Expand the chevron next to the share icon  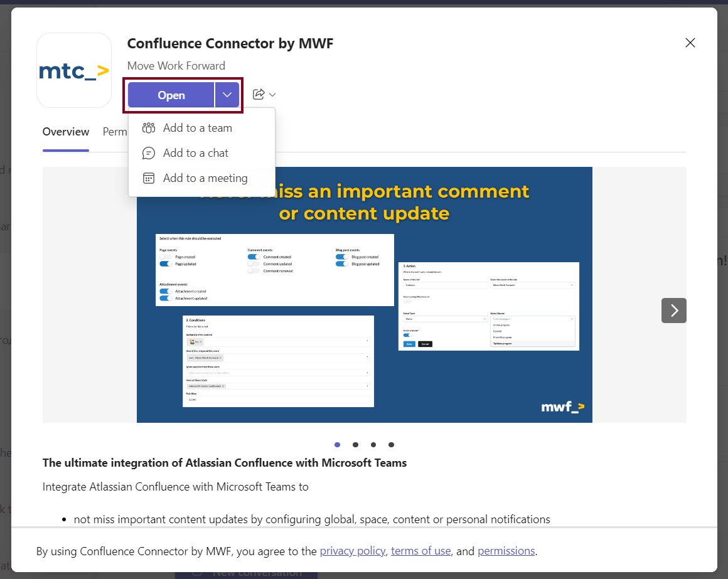(x=272, y=94)
